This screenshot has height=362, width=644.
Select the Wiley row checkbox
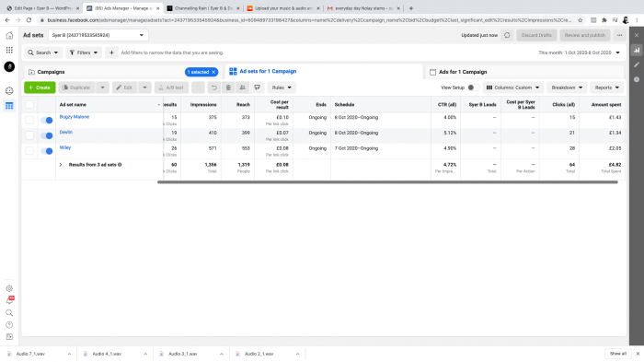(x=29, y=151)
